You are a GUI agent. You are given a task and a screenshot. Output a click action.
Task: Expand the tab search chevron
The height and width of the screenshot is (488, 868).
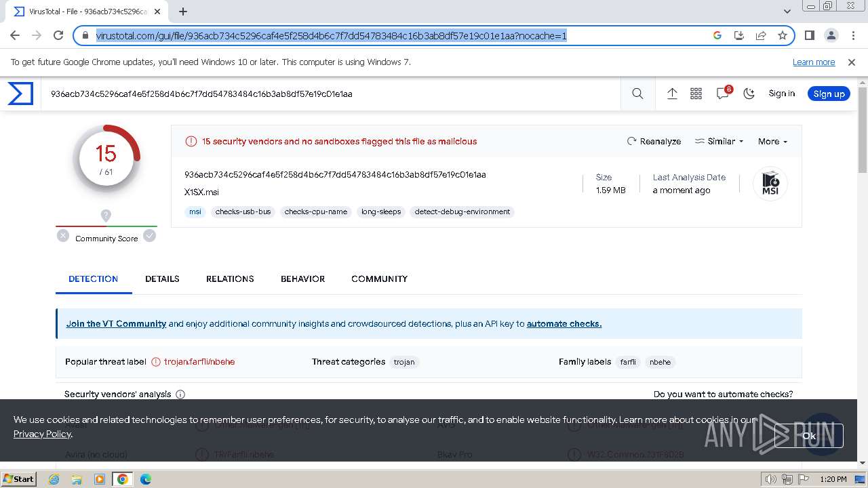[787, 12]
